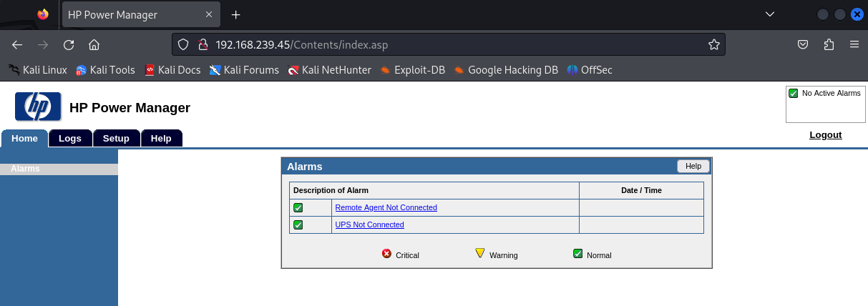Open the extensions puzzle icon
The width and height of the screenshot is (868, 306).
(x=829, y=44)
